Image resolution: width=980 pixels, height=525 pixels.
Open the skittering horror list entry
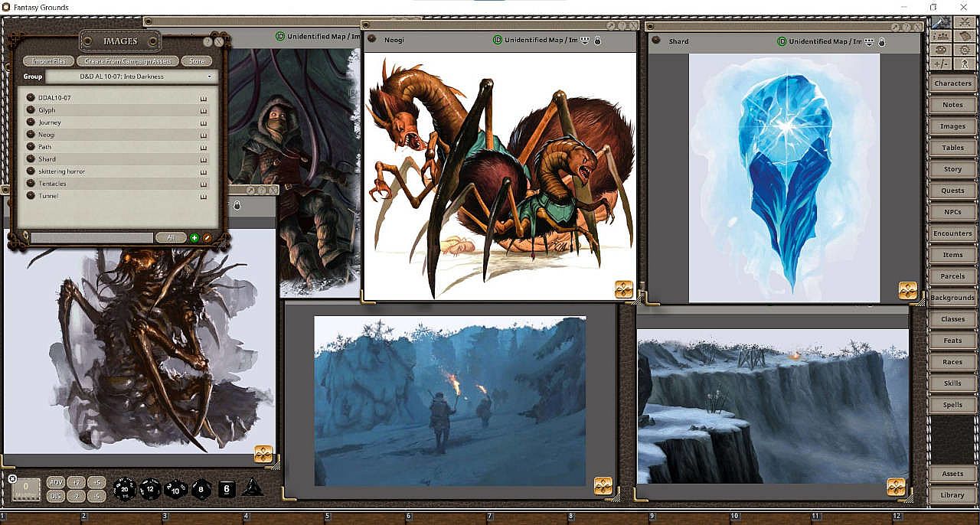point(118,171)
